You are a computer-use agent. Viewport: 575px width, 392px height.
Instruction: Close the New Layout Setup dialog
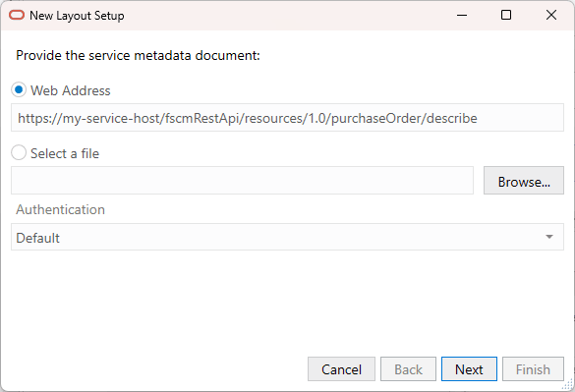(x=551, y=15)
